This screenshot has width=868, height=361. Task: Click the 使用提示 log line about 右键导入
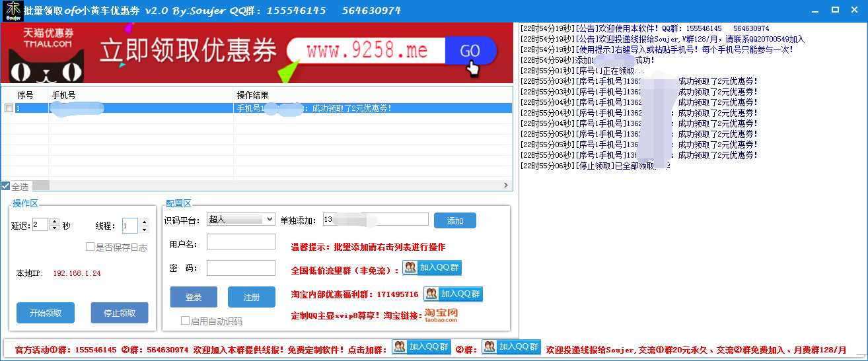pos(657,49)
